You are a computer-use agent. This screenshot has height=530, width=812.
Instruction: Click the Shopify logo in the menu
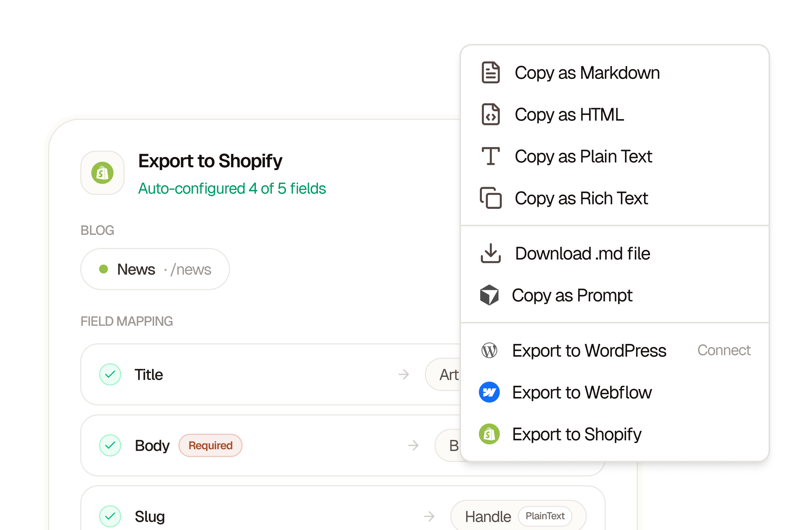489,434
